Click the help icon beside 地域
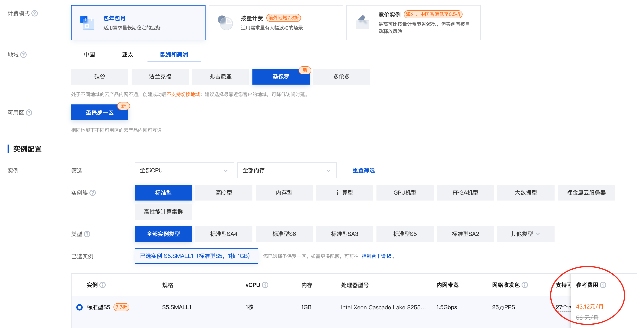Image resolution: width=644 pixels, height=328 pixels. point(24,54)
